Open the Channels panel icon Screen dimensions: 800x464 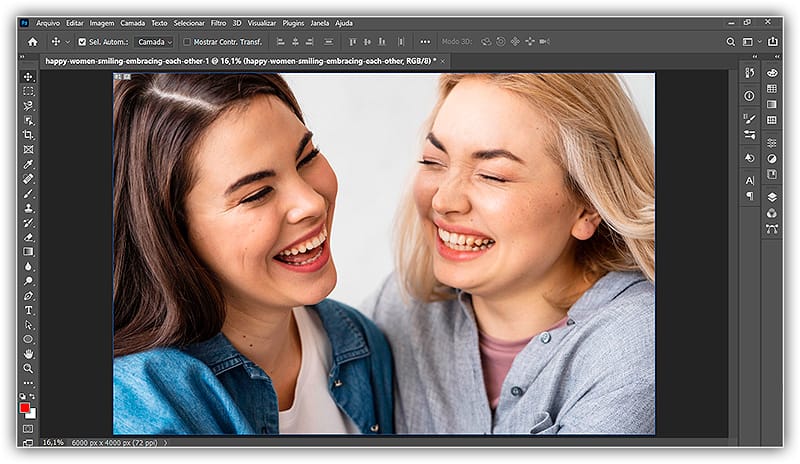point(772,213)
